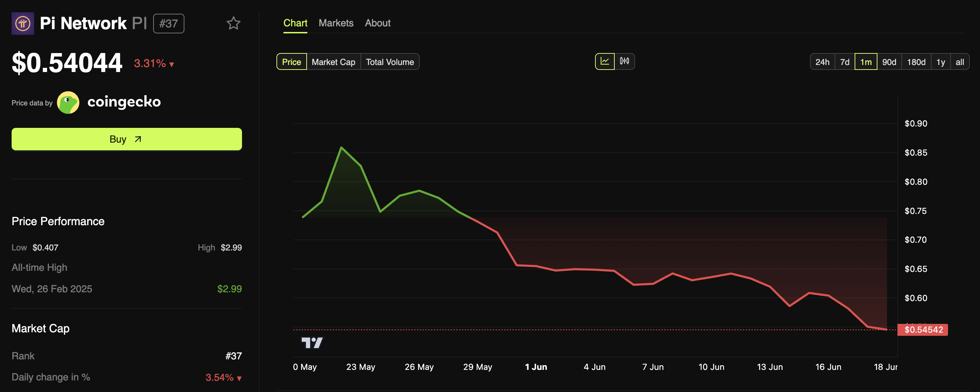
Task: Open the Markets tab
Action: [336, 23]
